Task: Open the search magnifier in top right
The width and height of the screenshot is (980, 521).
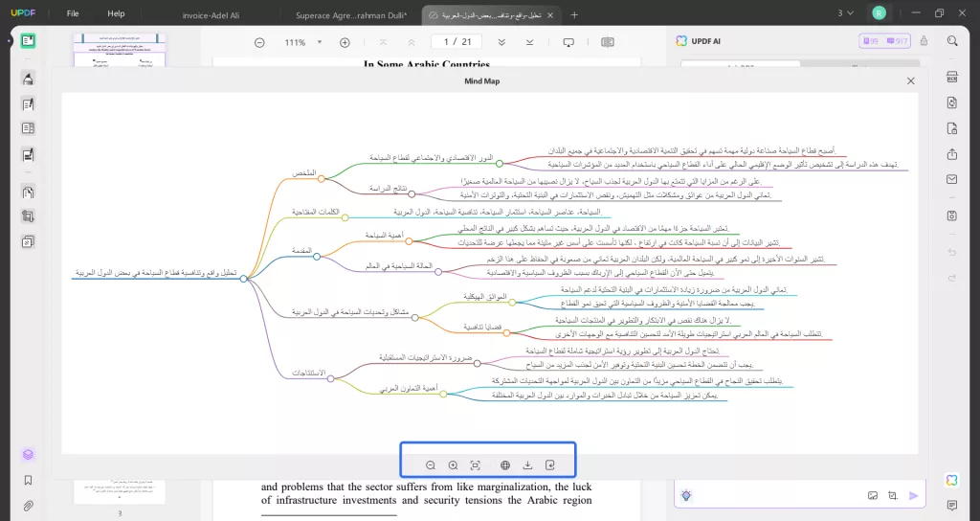Action: click(x=952, y=41)
